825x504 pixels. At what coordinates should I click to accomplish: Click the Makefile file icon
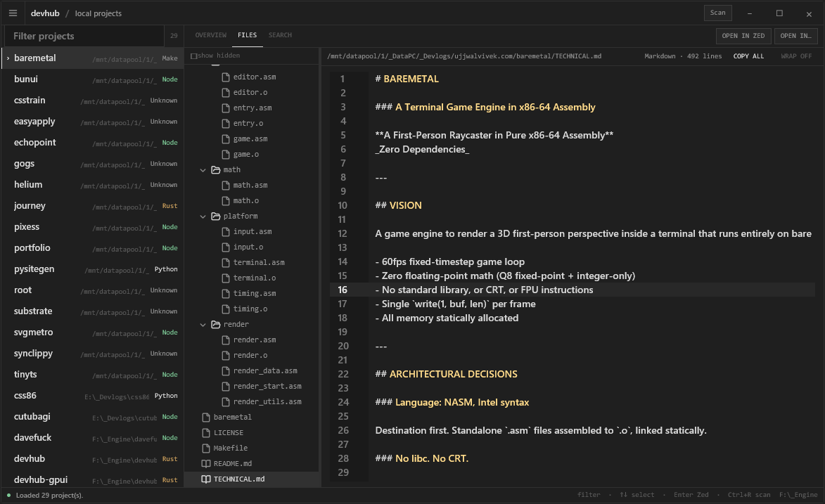point(206,448)
